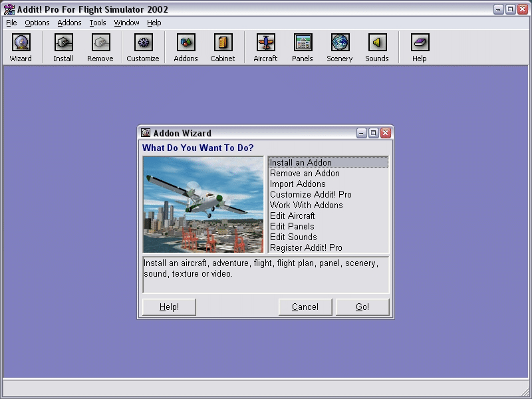The height and width of the screenshot is (399, 532).
Task: Open the Help menu in menu bar
Action: coord(154,23)
